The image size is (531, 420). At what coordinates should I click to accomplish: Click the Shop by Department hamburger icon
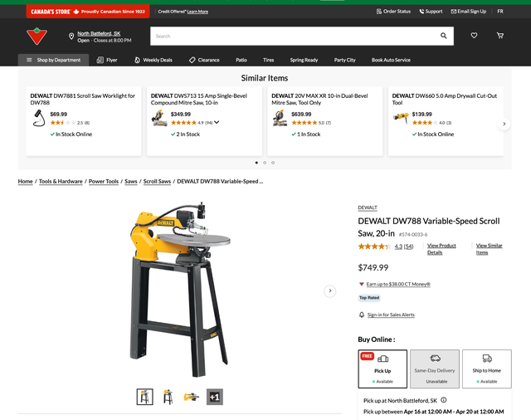[29, 60]
